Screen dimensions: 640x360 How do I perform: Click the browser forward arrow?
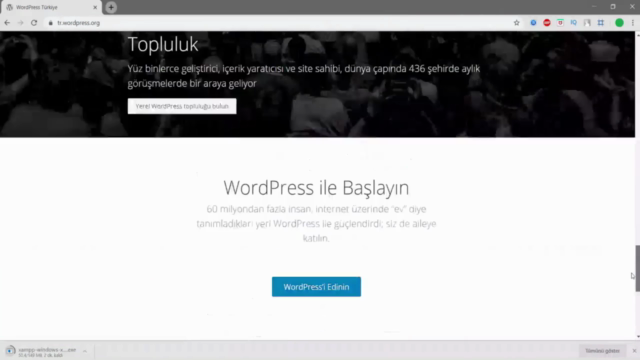point(20,23)
